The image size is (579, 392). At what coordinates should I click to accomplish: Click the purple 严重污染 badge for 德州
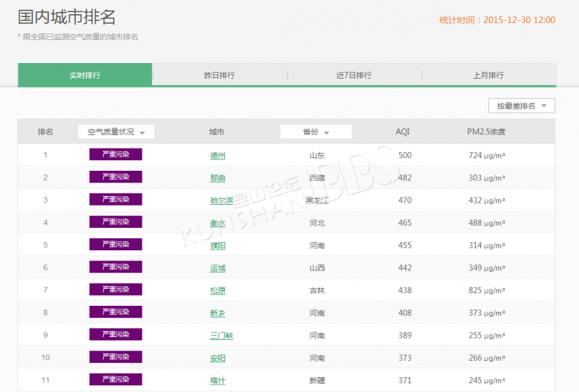115,154
